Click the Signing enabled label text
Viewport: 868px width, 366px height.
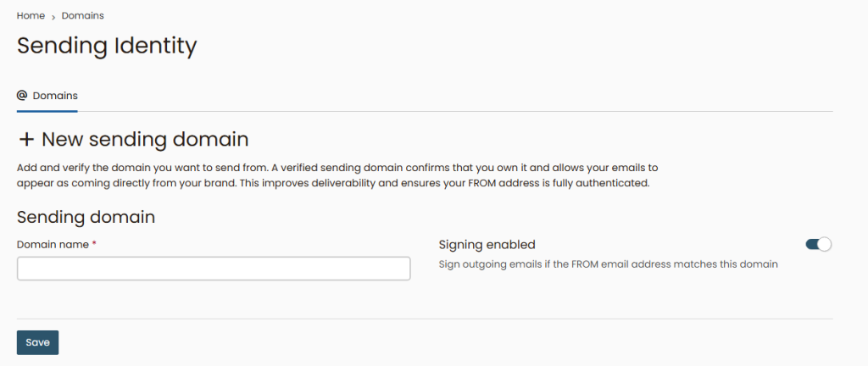coord(487,244)
